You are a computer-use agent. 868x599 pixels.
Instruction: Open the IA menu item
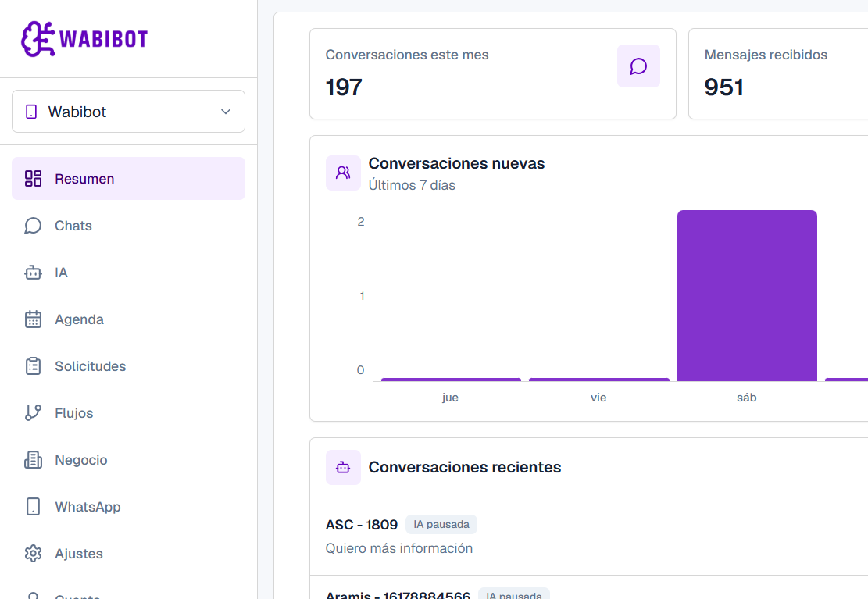[x=128, y=273]
